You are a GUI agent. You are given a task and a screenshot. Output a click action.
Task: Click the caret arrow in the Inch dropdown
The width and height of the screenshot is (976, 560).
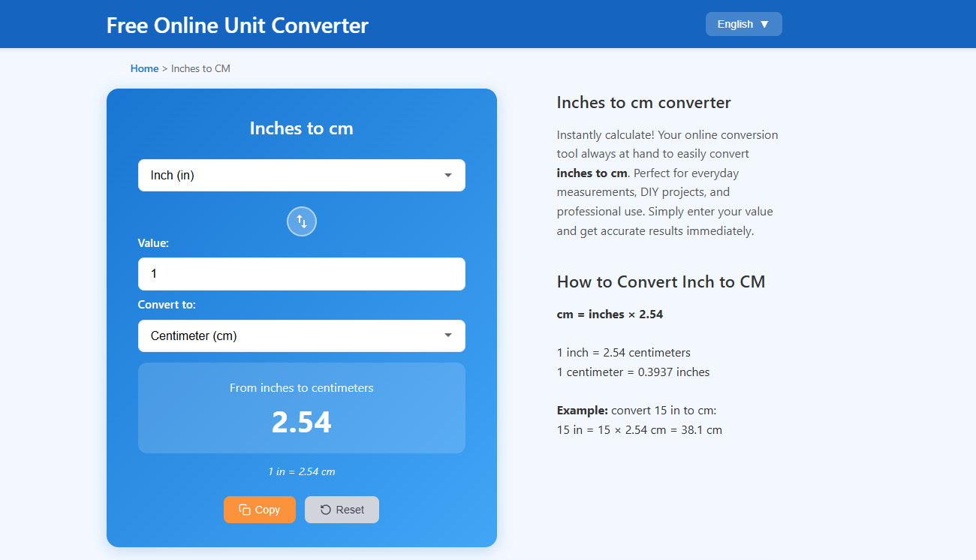tap(448, 176)
